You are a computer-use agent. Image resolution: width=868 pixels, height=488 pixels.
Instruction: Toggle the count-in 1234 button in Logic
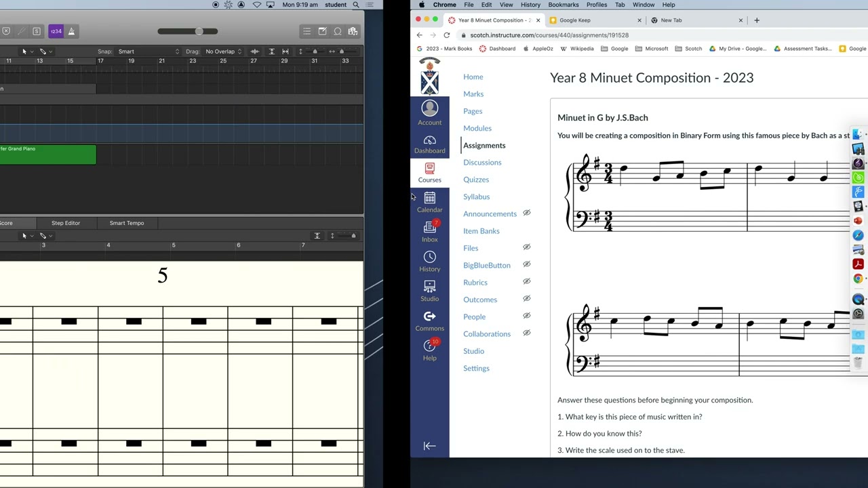(x=56, y=31)
